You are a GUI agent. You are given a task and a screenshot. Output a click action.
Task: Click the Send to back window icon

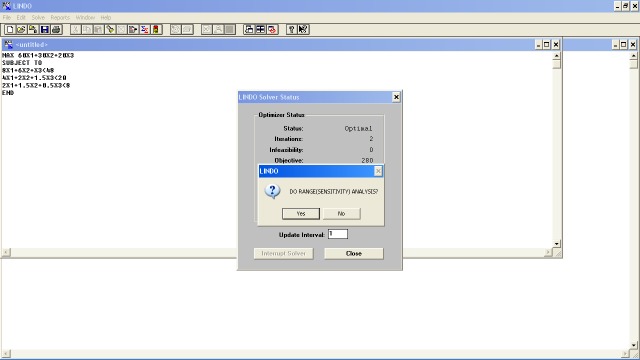249,29
